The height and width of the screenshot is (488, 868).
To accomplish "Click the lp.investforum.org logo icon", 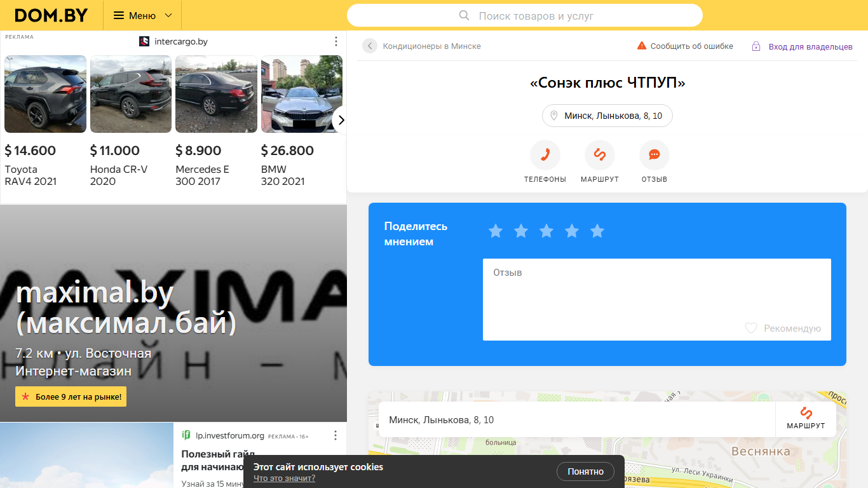I will [186, 435].
